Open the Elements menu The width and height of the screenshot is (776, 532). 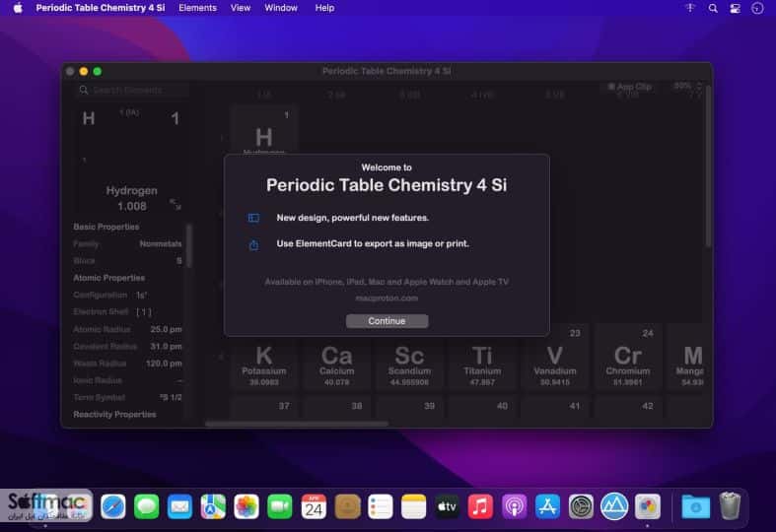197,8
